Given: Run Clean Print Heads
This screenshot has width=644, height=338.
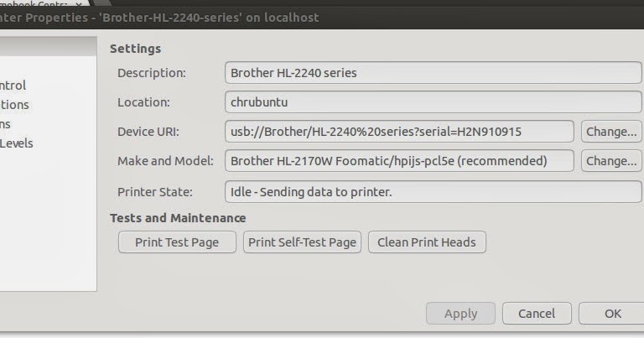Looking at the screenshot, I should point(426,242).
